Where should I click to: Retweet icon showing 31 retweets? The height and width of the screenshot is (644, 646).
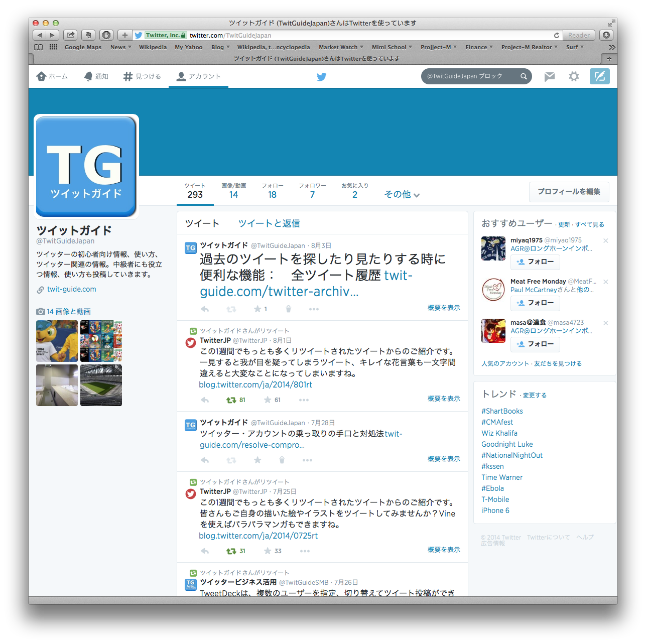tap(231, 551)
